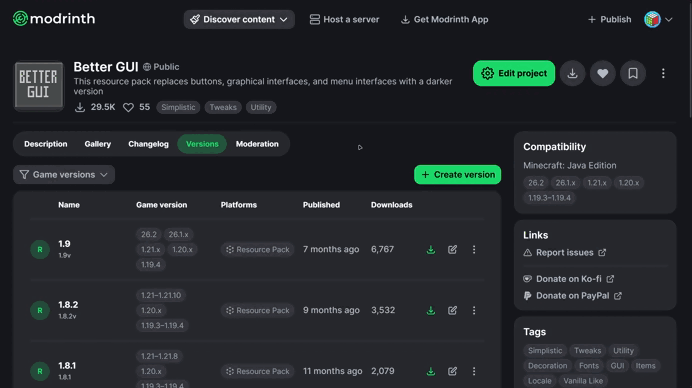Click the Fonts tag in Tags panel
This screenshot has width=692, height=388.
click(x=589, y=365)
